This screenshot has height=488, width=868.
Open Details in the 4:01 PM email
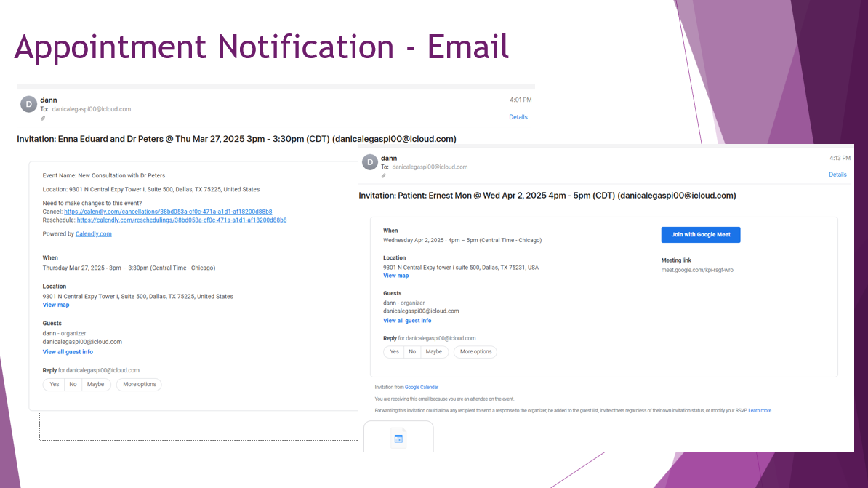point(518,117)
